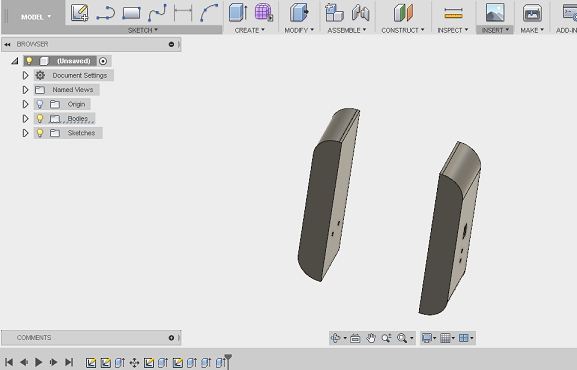
Task: Click the Zoom Window icon
Action: (386, 338)
